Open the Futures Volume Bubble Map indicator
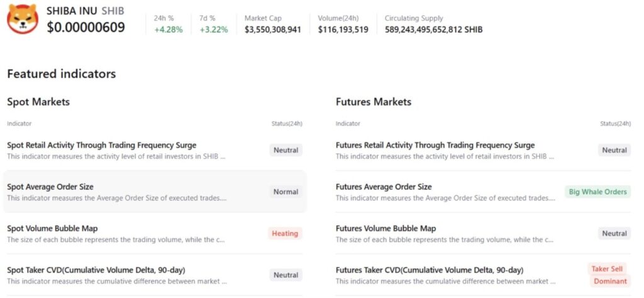Viewport: 644px width, 298px height. [x=386, y=228]
